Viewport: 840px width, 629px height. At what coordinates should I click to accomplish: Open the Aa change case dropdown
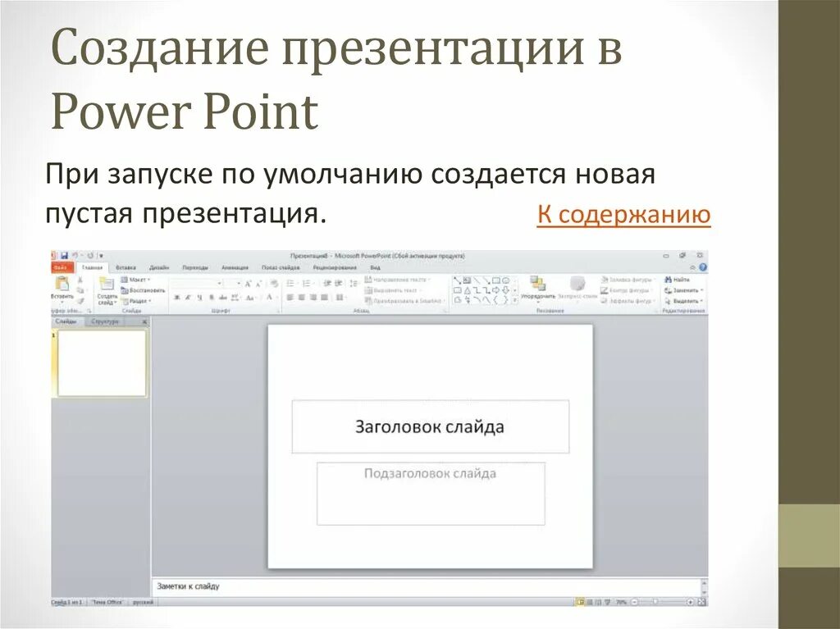[250, 298]
